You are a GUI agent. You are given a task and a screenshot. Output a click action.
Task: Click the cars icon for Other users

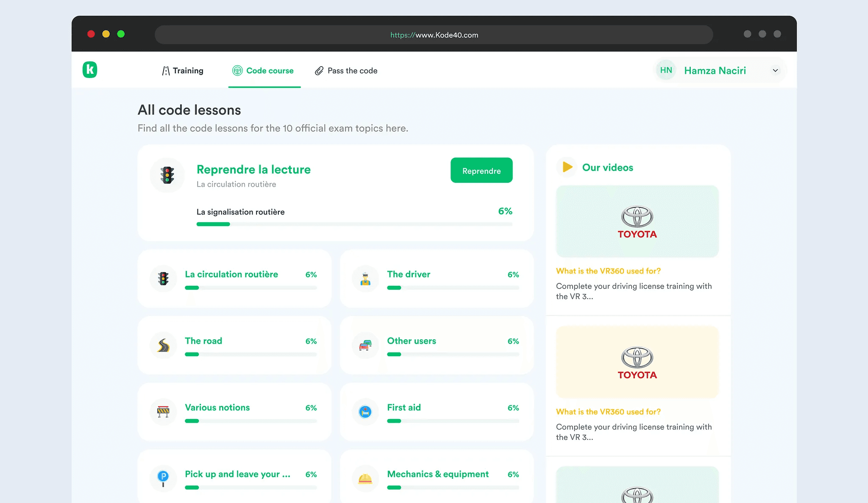[x=365, y=345]
